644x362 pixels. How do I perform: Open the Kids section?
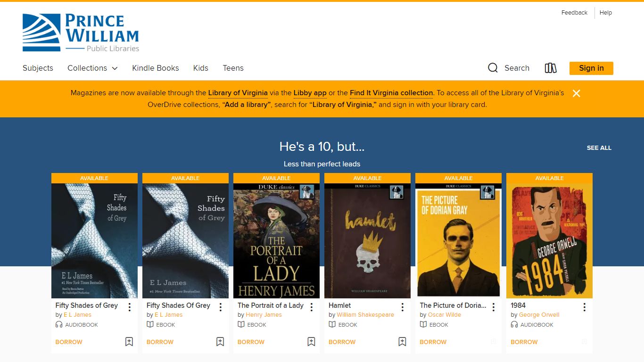(201, 68)
